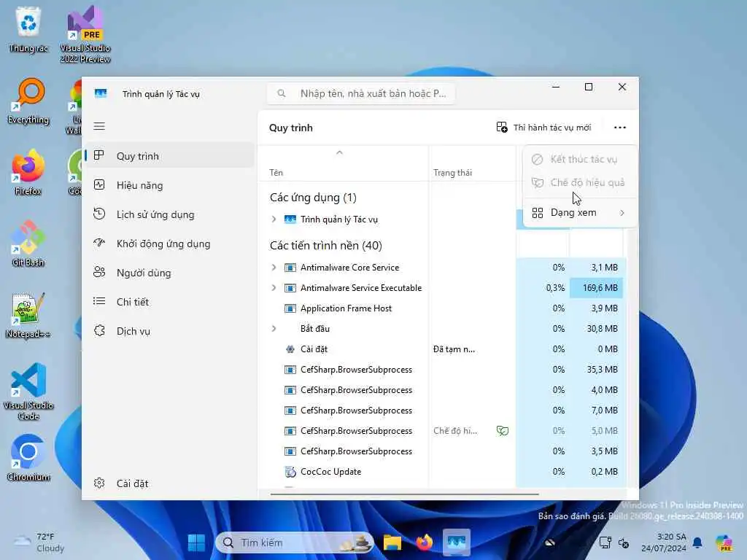Open Firefox from the taskbar
Image resolution: width=747 pixels, height=560 pixels.
424,542
